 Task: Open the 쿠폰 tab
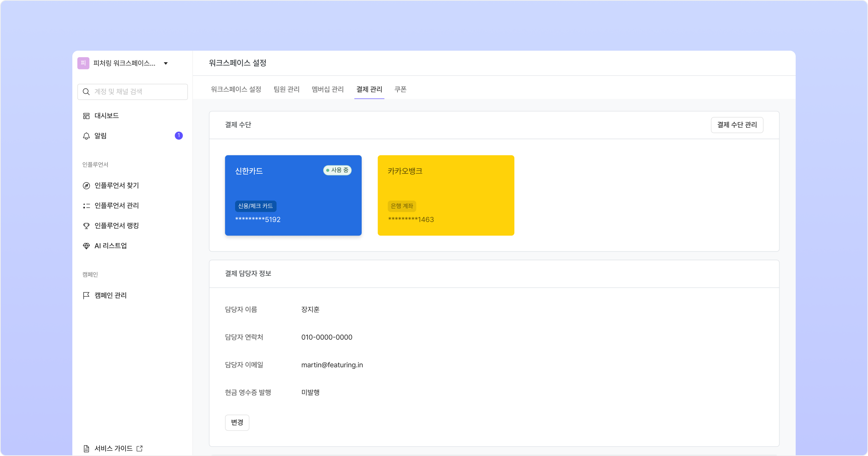[400, 89]
